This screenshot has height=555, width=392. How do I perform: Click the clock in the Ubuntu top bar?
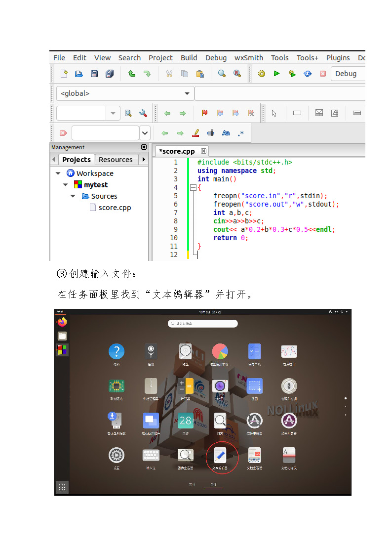(x=210, y=312)
